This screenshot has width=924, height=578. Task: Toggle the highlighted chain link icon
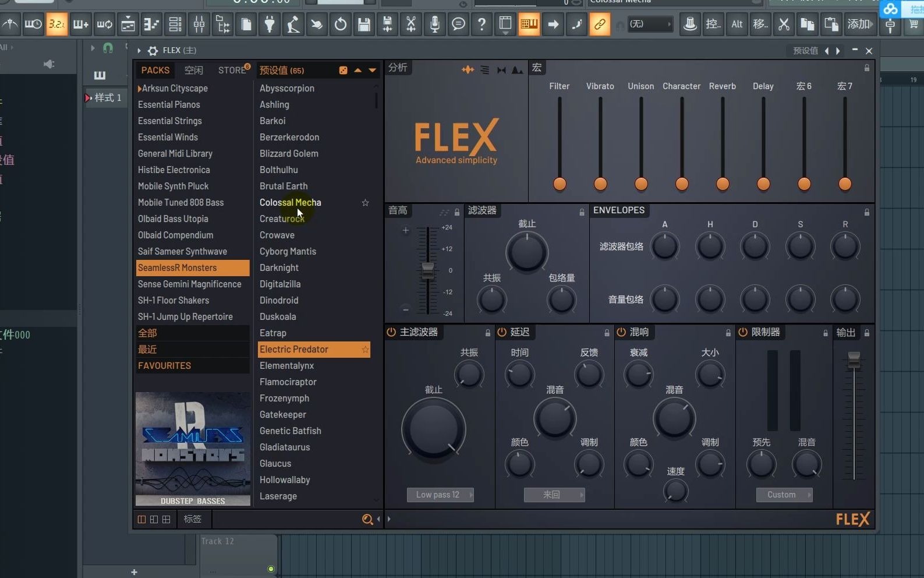599,24
